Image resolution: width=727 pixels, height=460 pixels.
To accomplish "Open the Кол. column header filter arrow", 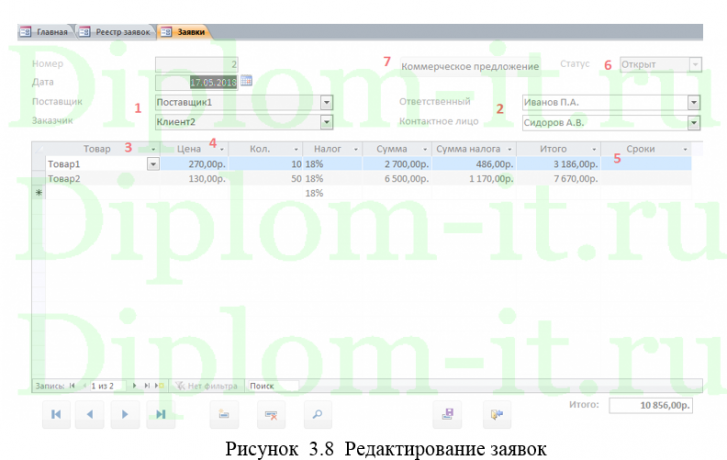I will click(x=296, y=149).
